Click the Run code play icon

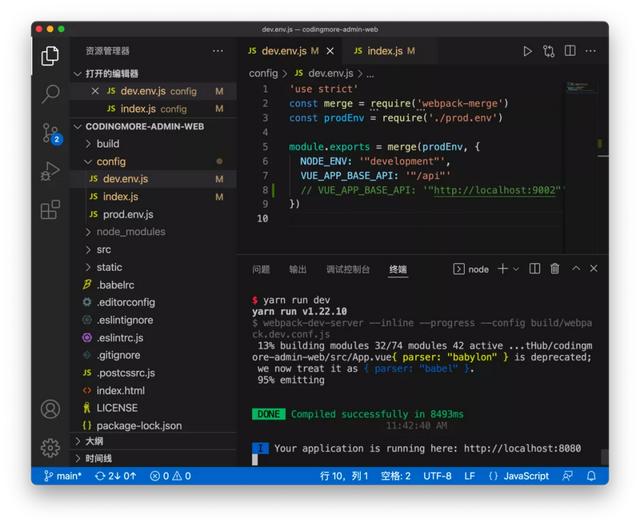pyautogui.click(x=527, y=51)
